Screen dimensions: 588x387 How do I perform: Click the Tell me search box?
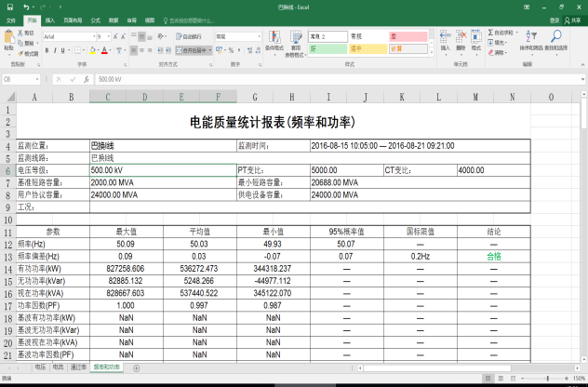[x=190, y=20]
